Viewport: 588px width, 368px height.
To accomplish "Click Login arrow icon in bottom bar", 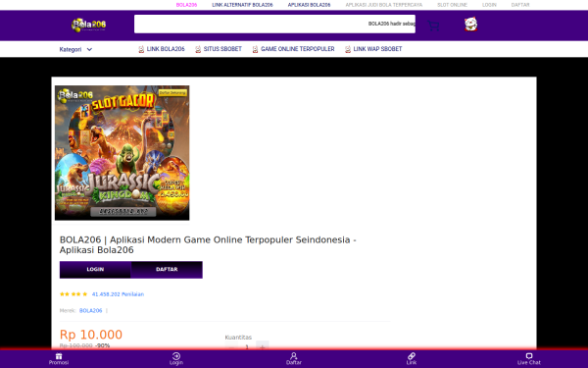I will tap(176, 356).
